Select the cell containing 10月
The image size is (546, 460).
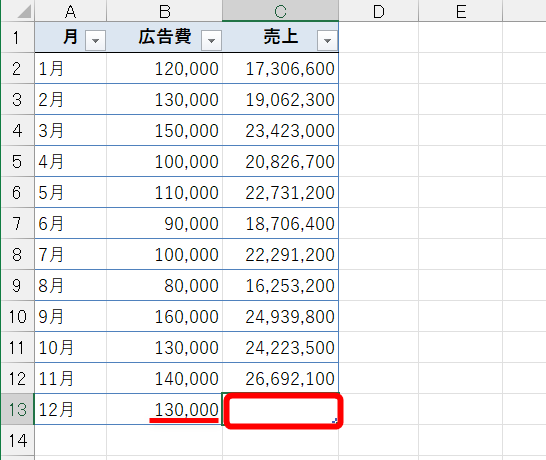pos(71,347)
